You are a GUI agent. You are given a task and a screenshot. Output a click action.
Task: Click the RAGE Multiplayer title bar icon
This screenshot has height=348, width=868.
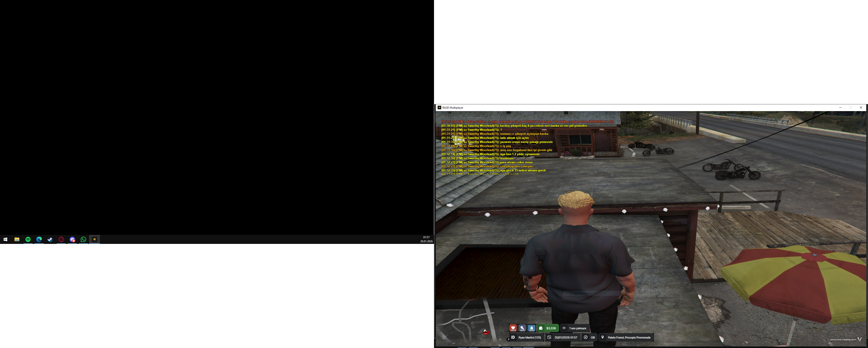[x=439, y=108]
